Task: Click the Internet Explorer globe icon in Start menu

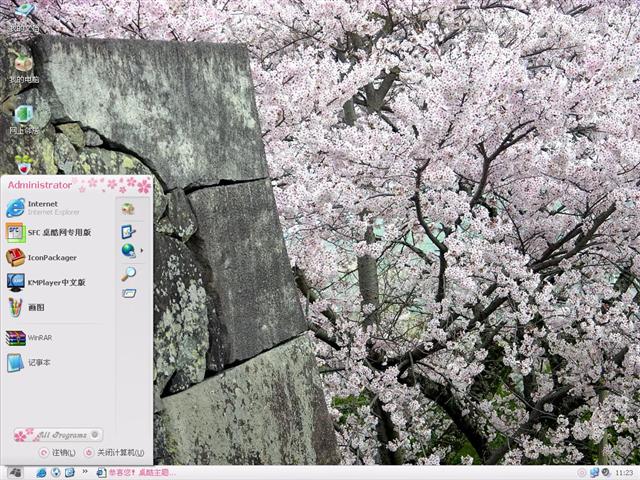Action: (16, 208)
